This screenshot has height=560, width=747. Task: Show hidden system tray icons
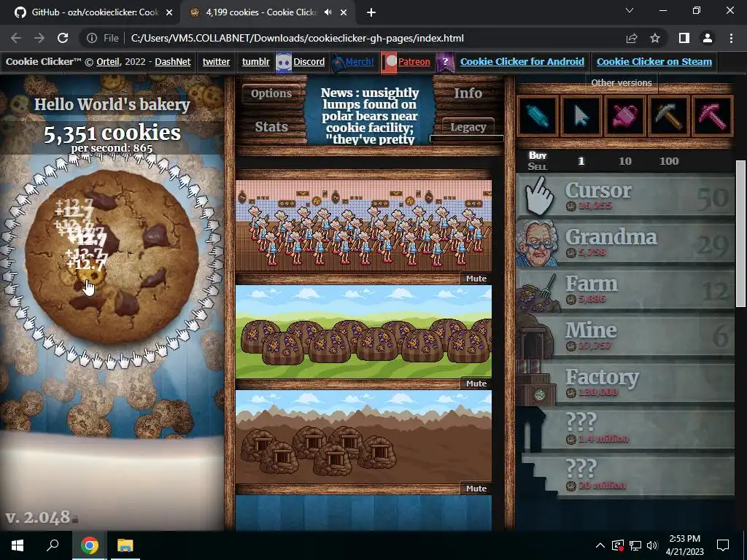point(600,545)
